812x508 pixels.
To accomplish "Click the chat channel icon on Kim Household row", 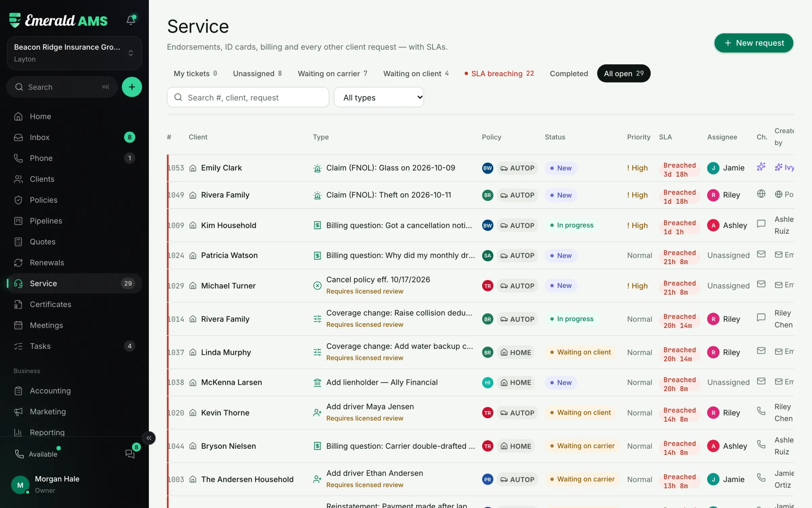I will coord(761,224).
